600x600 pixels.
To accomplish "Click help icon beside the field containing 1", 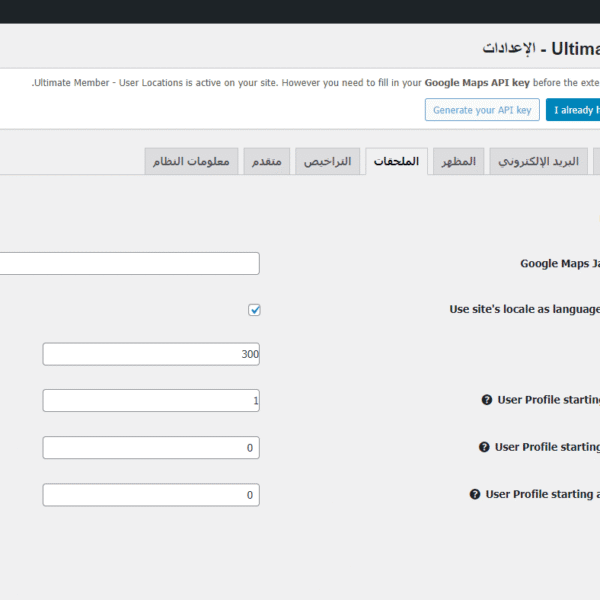I will [487, 400].
